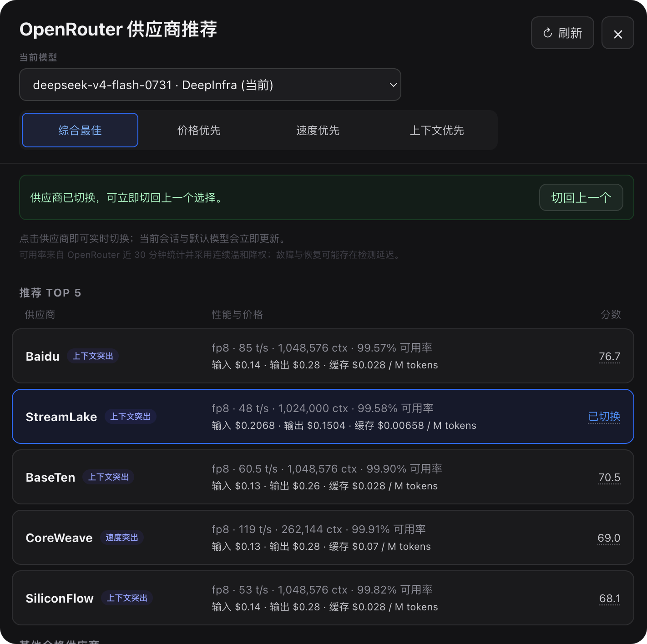
Task: Click the 供应商 column header
Action: tap(40, 314)
